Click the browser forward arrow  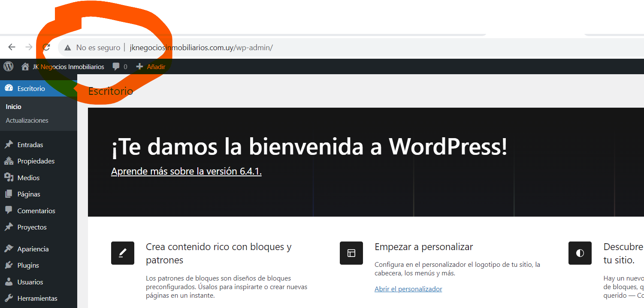(x=29, y=47)
